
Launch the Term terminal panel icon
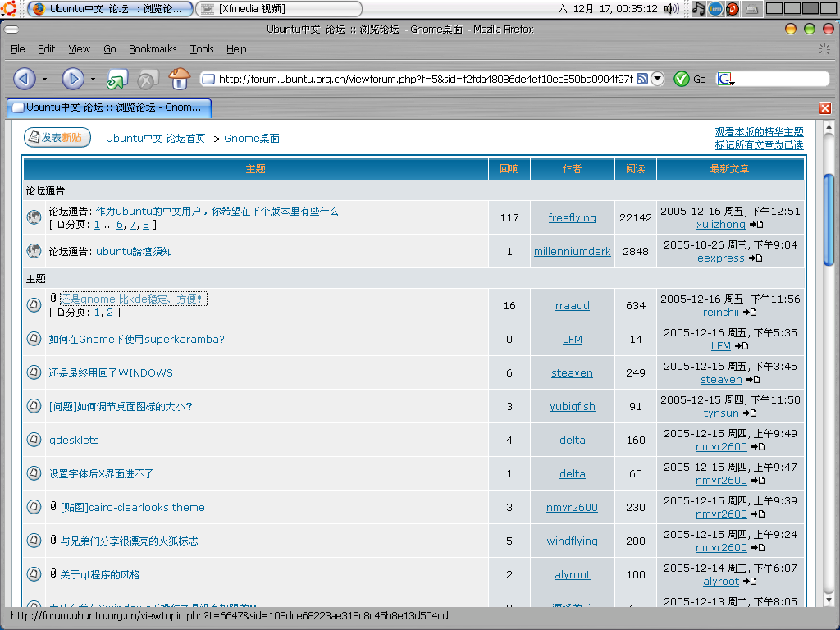pos(715,8)
